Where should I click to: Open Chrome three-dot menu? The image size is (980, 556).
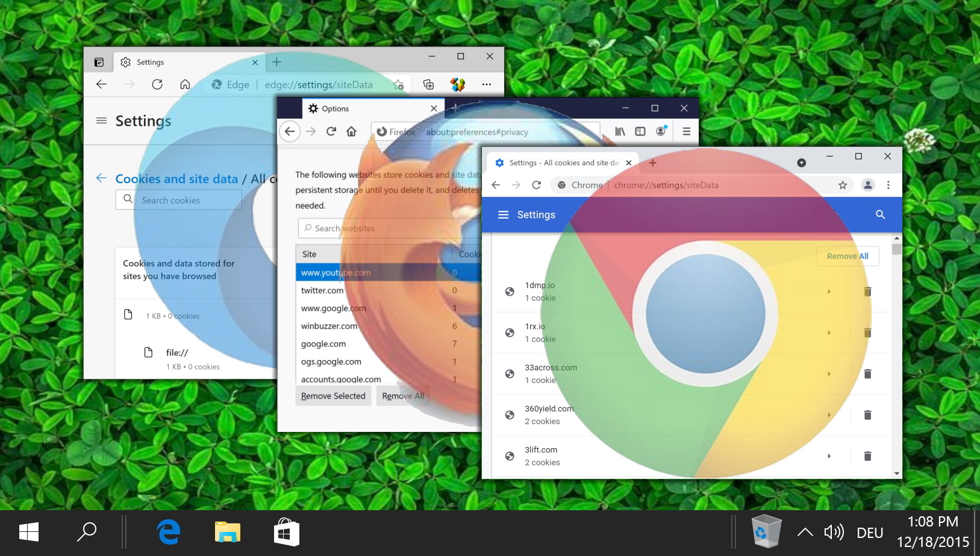point(888,185)
